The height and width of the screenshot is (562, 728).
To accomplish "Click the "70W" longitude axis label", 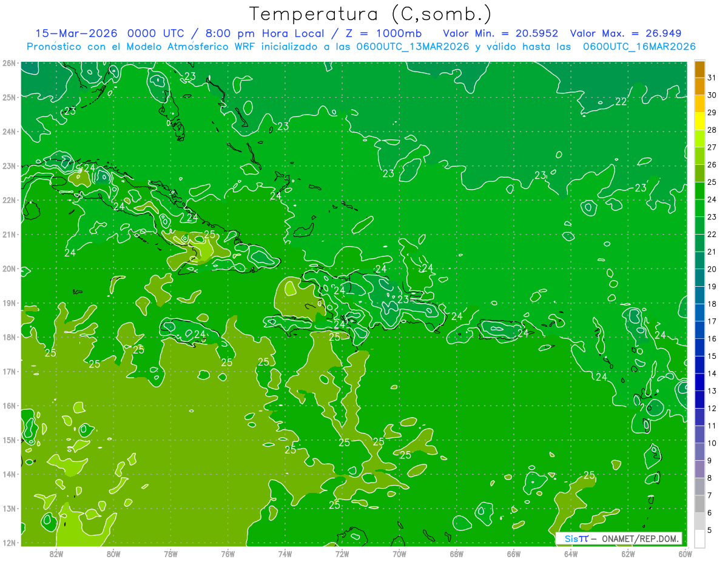I will (x=399, y=554).
